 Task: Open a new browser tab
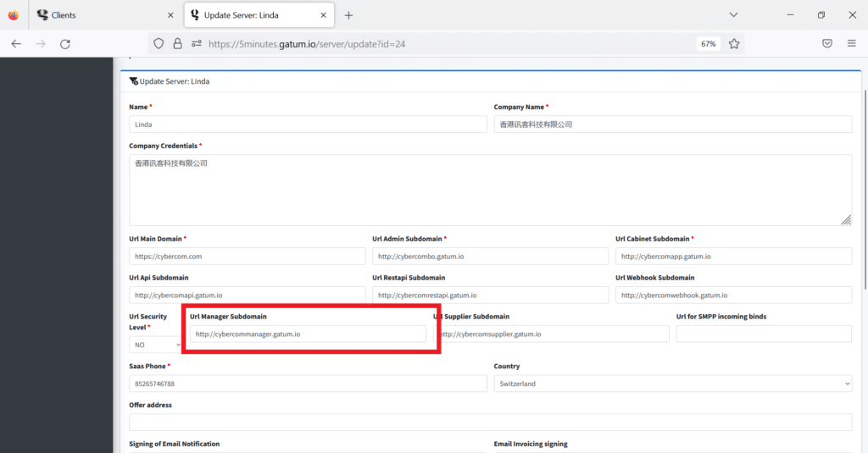348,15
